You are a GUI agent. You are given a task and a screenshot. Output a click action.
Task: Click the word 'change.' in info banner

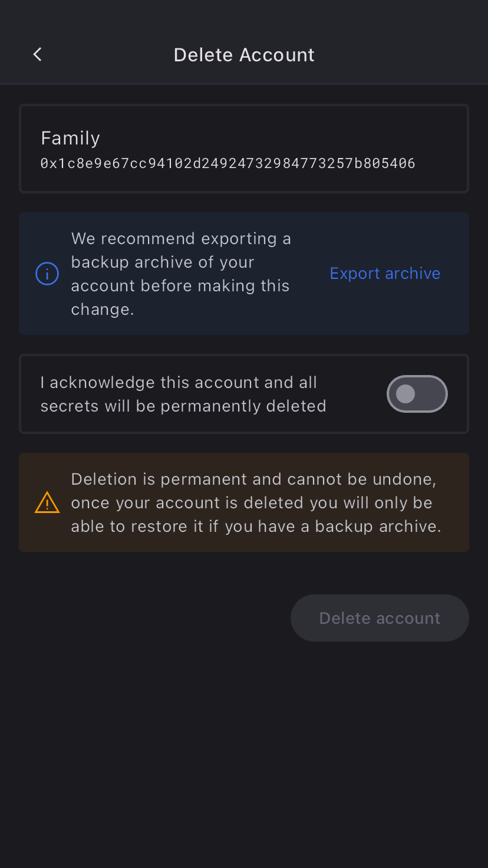point(103,310)
